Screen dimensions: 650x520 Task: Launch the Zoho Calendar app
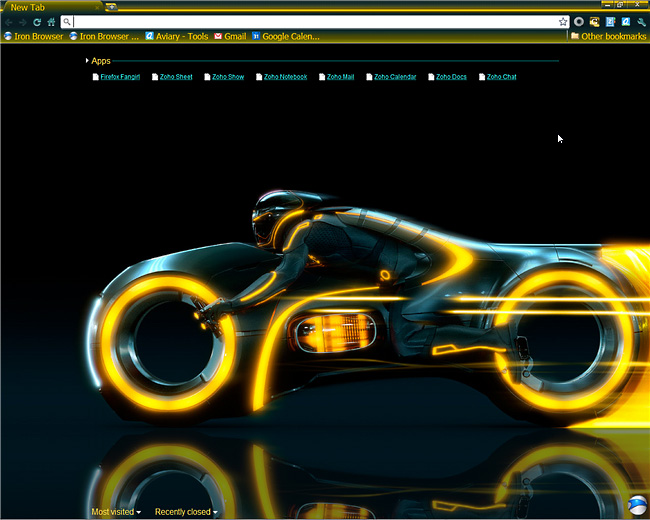391,77
